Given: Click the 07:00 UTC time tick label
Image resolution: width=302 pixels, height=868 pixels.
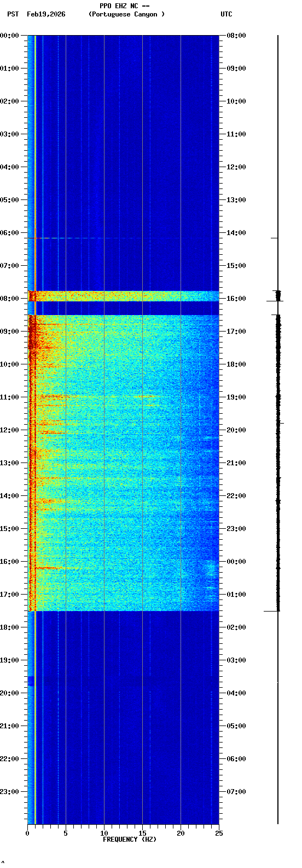Looking at the screenshot, I should coord(236,791).
